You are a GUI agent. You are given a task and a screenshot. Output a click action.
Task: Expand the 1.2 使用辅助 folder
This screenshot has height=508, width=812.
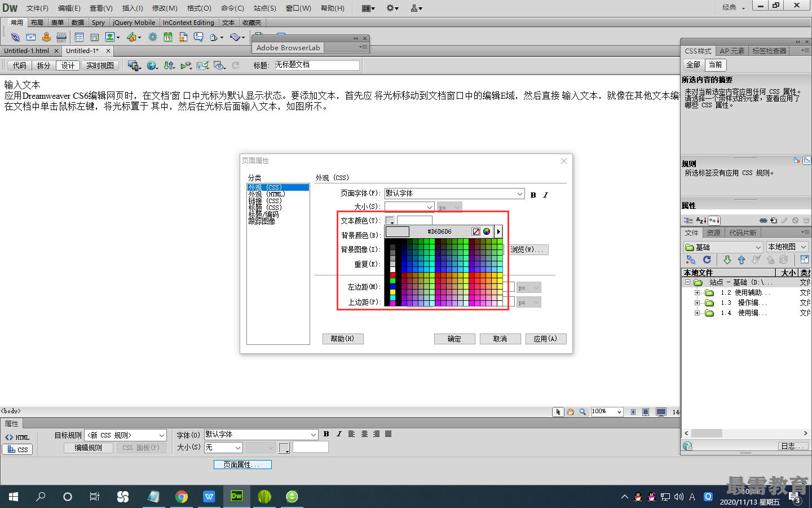click(x=698, y=293)
